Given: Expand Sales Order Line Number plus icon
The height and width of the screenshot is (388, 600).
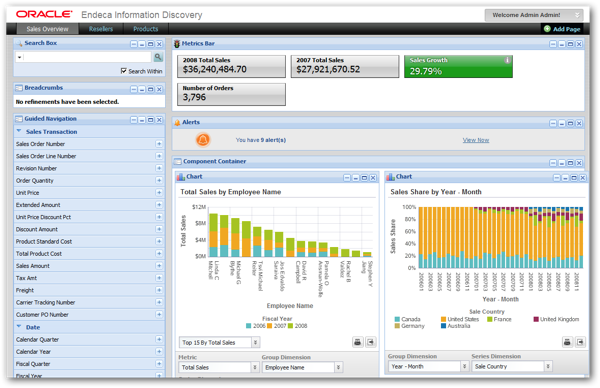Looking at the screenshot, I should (159, 156).
